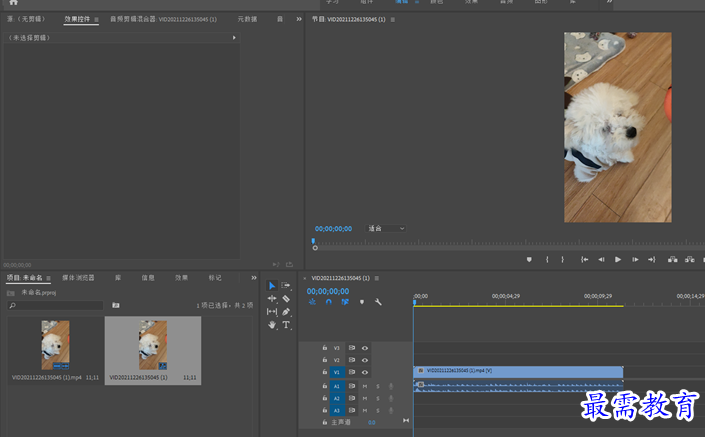The width and height of the screenshot is (705, 437).
Task: Toggle timeline snapping magnet
Action: pos(329,302)
